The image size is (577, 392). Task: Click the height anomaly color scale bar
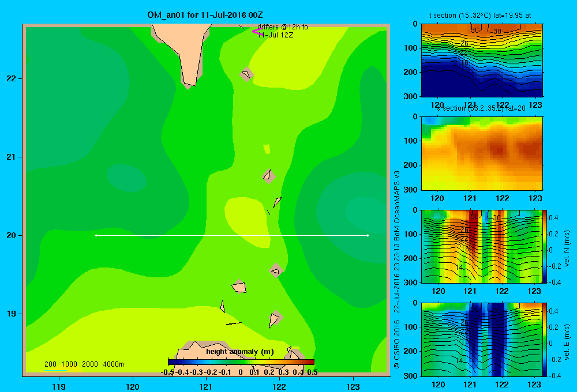point(241,362)
